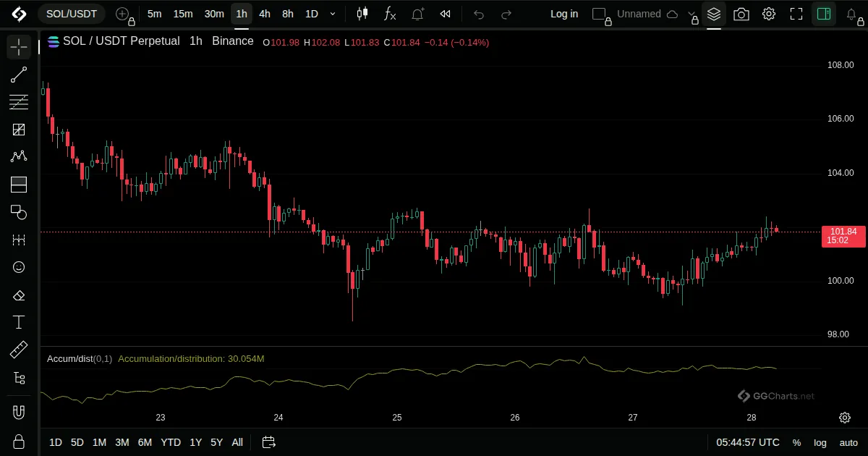Toggle percent scale mode
The height and width of the screenshot is (456, 868).
pyautogui.click(x=796, y=442)
